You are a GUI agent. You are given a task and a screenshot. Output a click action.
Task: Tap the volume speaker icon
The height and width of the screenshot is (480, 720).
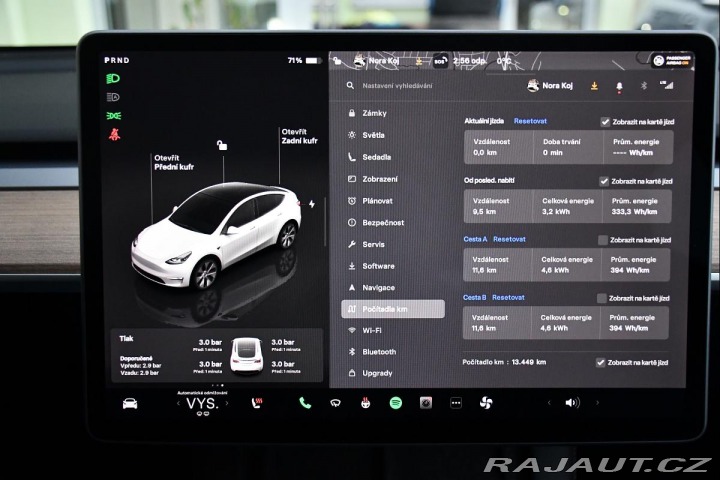click(x=573, y=403)
